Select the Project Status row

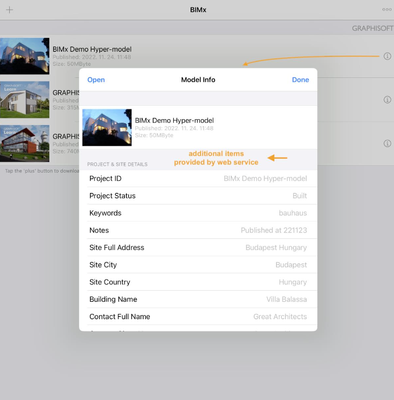198,196
